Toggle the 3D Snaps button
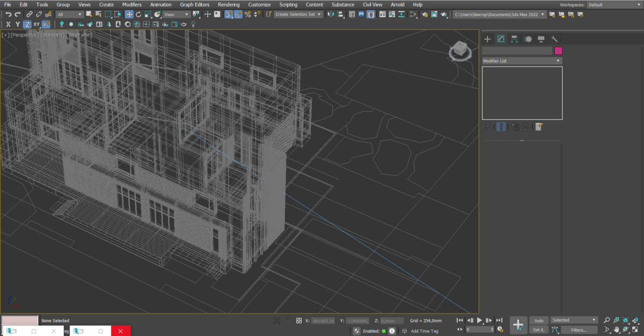The width and height of the screenshot is (644, 336). point(229,14)
